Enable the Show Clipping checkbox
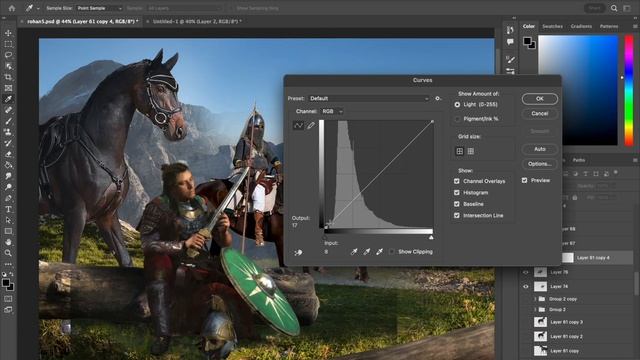The width and height of the screenshot is (640, 360). (x=392, y=252)
